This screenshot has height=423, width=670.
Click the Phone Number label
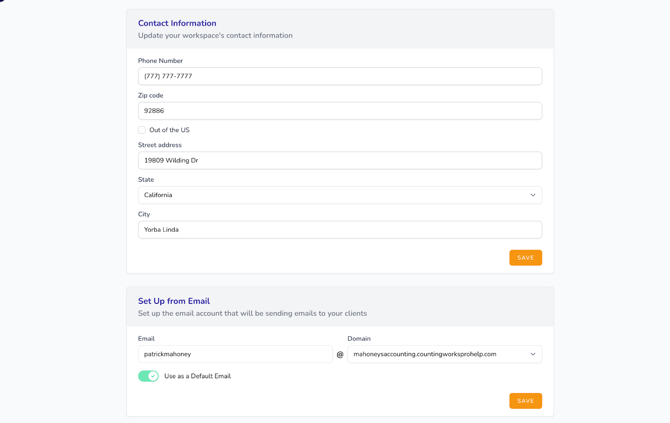tap(160, 61)
